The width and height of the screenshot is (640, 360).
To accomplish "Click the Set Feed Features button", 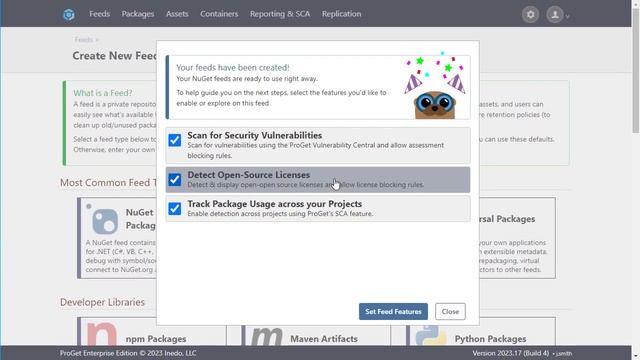I will point(393,311).
